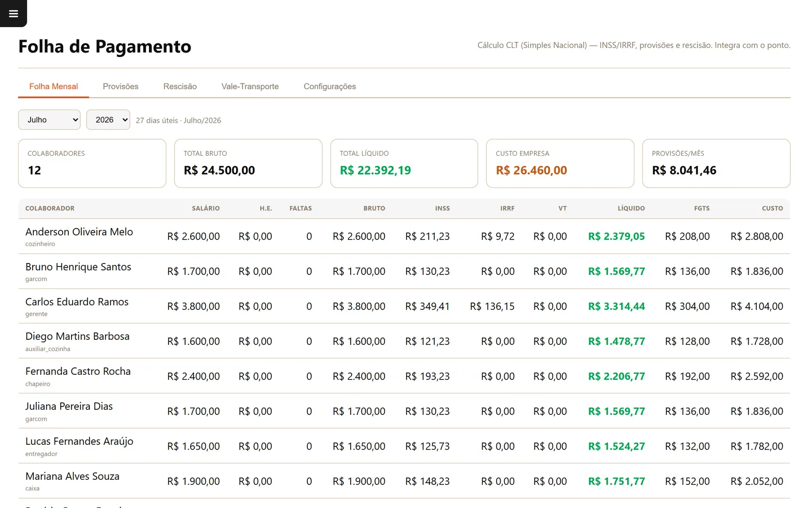Click Mariana's net pay R$ 1.751,77
This screenshot has height=508, width=812.
click(616, 481)
